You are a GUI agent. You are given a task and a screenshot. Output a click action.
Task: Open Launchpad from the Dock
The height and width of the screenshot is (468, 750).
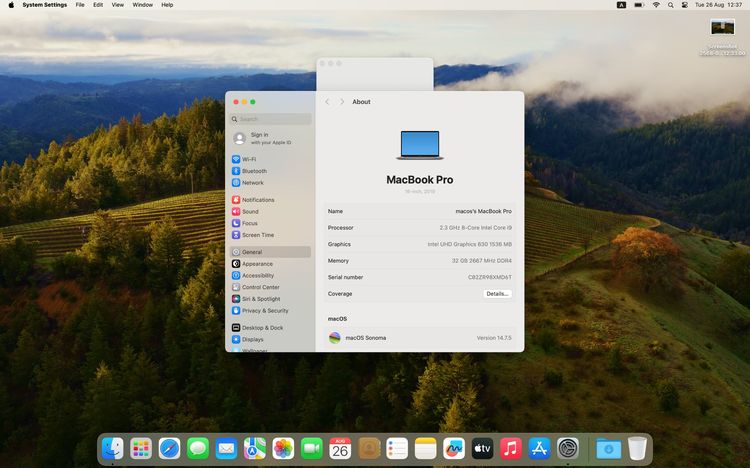pos(141,449)
